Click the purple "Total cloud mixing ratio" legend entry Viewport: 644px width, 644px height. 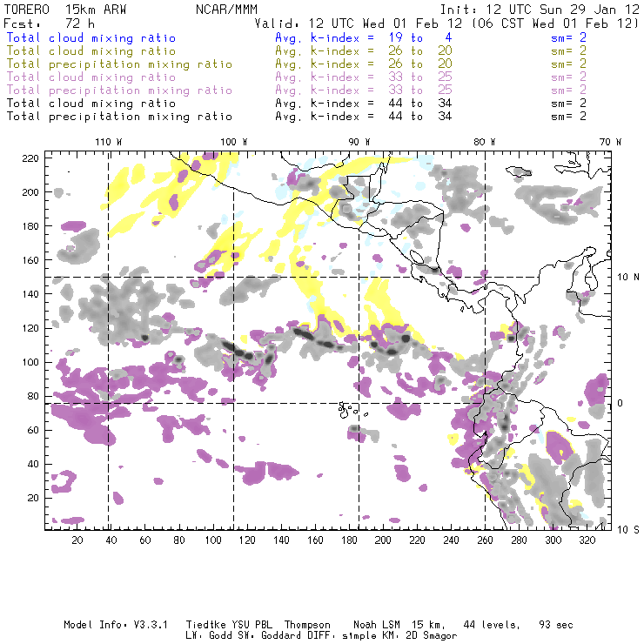coord(91,77)
